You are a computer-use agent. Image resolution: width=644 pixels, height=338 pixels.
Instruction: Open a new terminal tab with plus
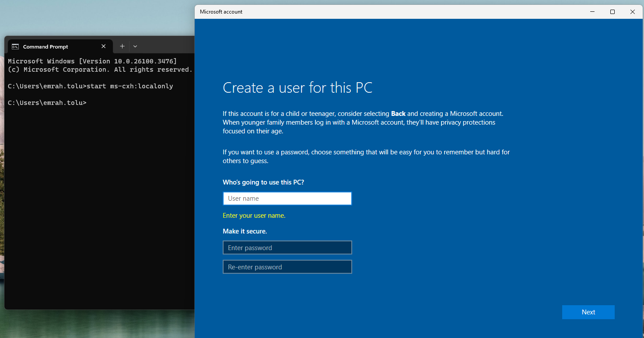tap(122, 46)
